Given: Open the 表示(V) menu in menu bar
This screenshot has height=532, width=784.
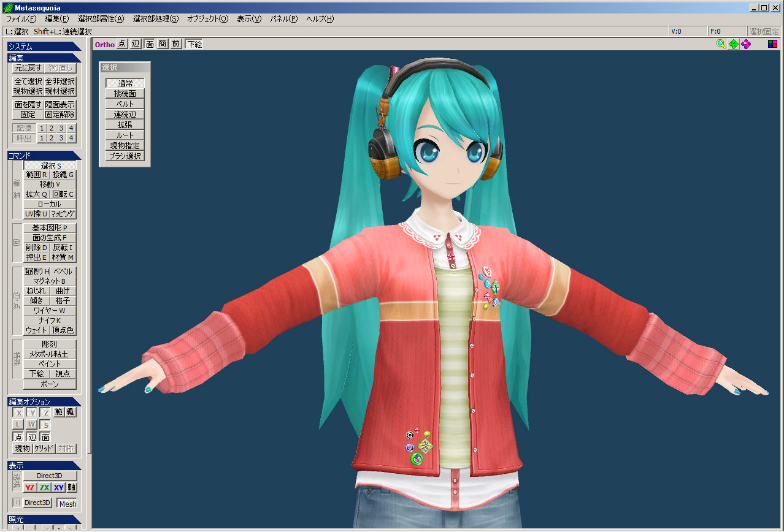Looking at the screenshot, I should 249,19.
